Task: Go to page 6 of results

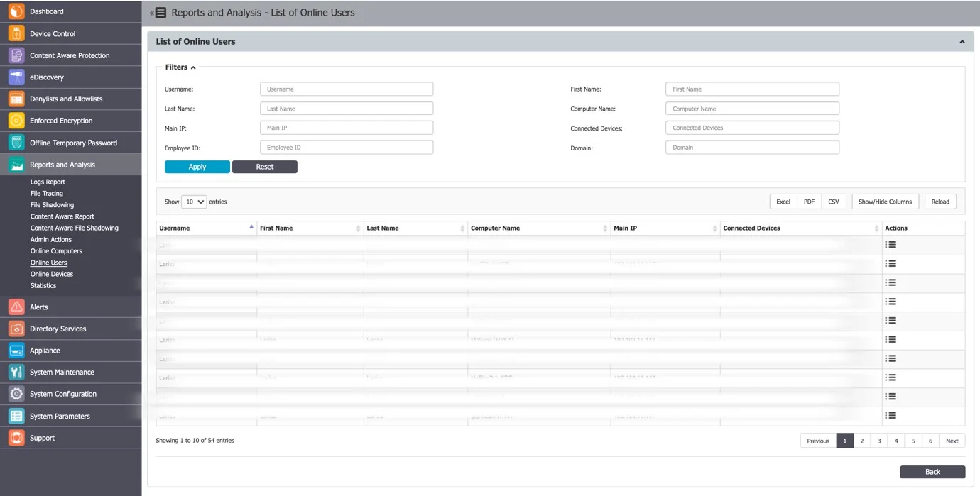Action: [x=930, y=441]
